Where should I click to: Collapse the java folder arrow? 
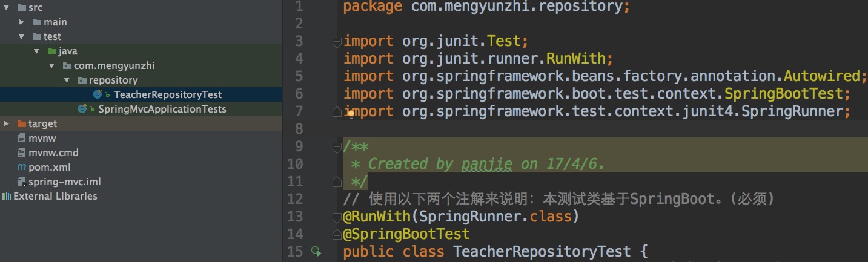coord(36,51)
